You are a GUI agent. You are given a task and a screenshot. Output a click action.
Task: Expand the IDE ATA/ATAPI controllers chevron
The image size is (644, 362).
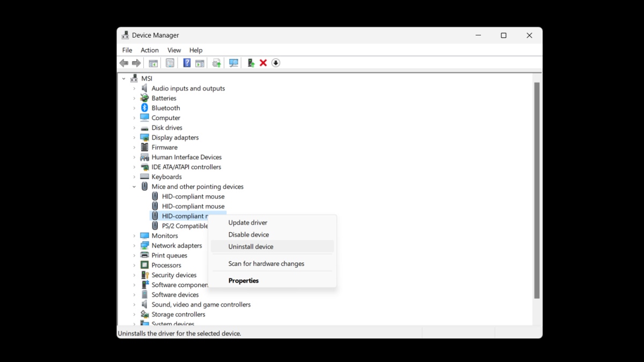click(x=134, y=167)
